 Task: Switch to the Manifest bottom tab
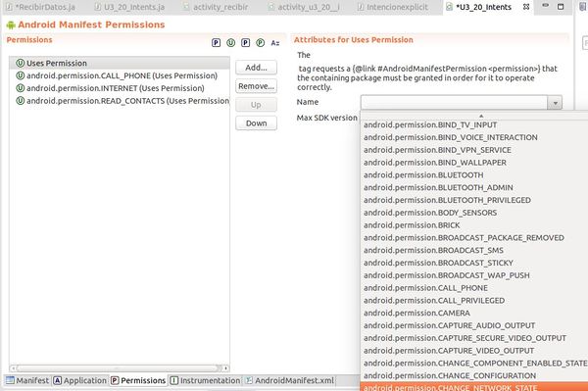pyautogui.click(x=27, y=380)
